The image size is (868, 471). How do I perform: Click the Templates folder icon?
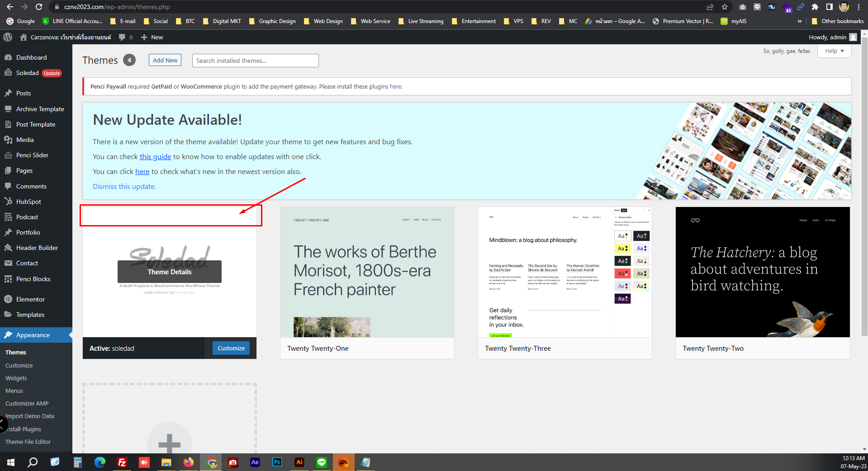pos(8,315)
